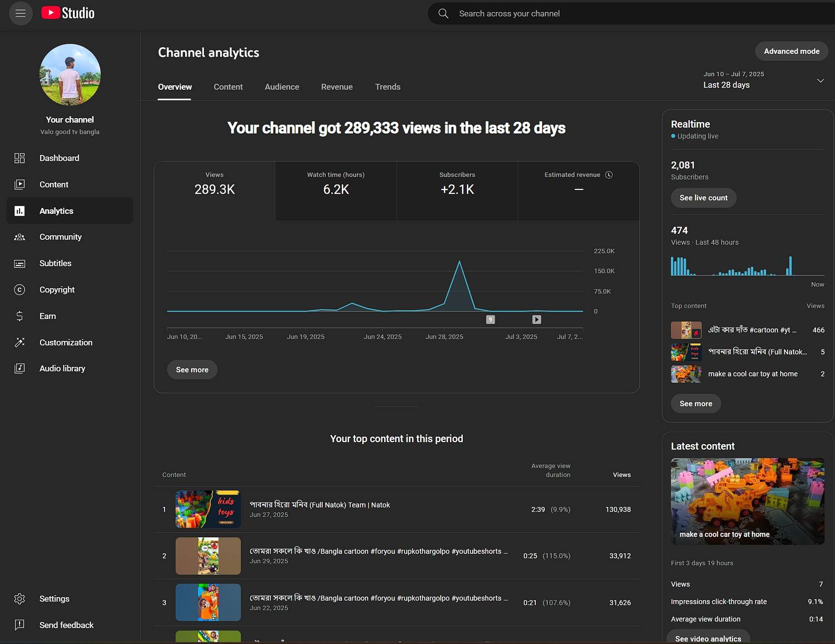835x644 pixels.
Task: Click the Advanced mode button
Action: [791, 51]
